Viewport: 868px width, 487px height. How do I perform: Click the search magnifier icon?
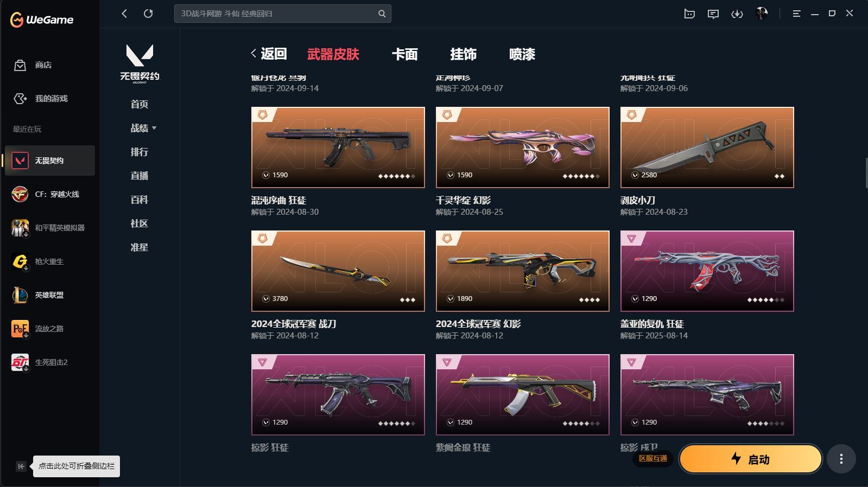coord(382,14)
